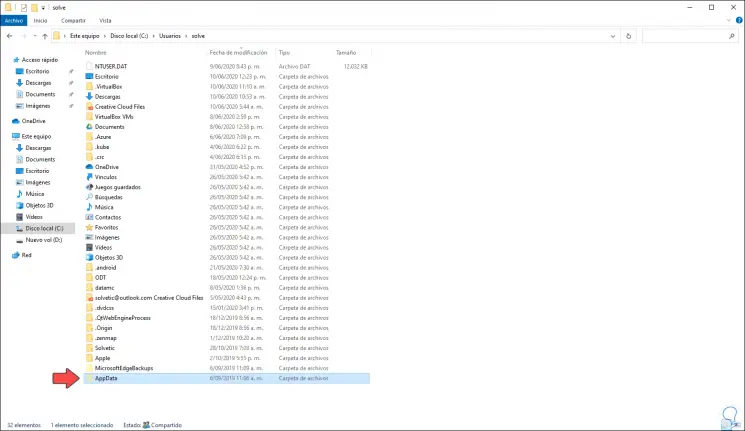Select the datamc folder
Screen dimensions: 745x431
click(104, 288)
